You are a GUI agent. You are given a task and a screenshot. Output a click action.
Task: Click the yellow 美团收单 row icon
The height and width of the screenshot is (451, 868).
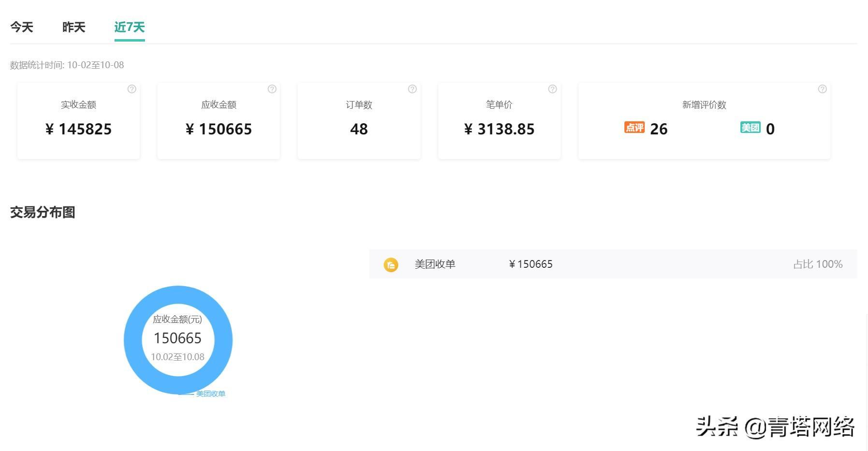click(x=391, y=264)
